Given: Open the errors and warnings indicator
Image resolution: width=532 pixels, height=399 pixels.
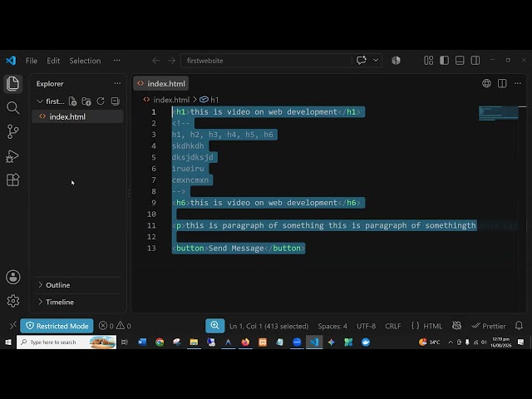Looking at the screenshot, I should coord(115,326).
